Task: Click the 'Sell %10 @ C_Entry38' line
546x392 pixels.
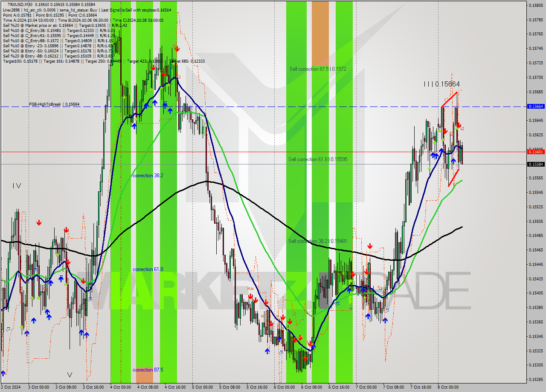Action: tap(59, 30)
